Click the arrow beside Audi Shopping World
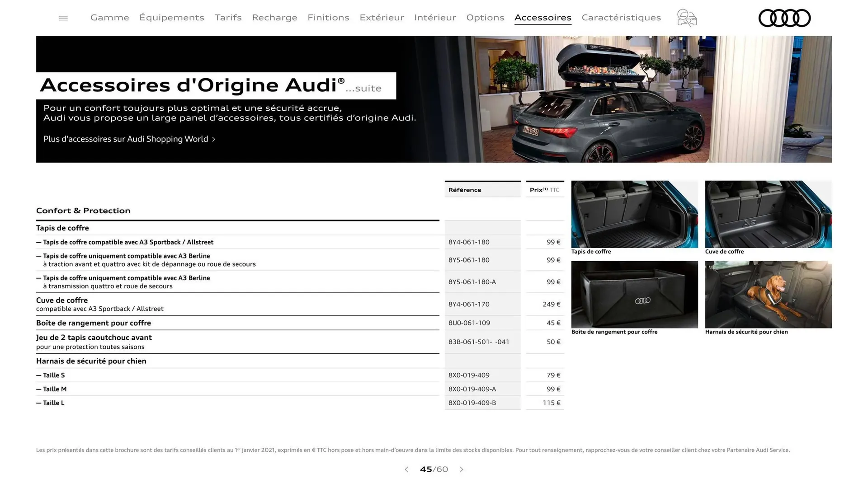This screenshot has height=488, width=868. pos(214,139)
